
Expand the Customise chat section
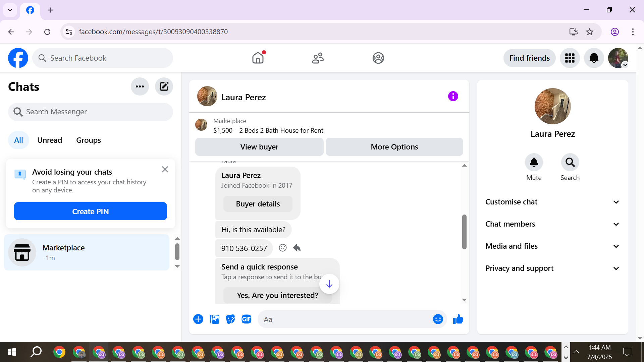[x=552, y=202]
